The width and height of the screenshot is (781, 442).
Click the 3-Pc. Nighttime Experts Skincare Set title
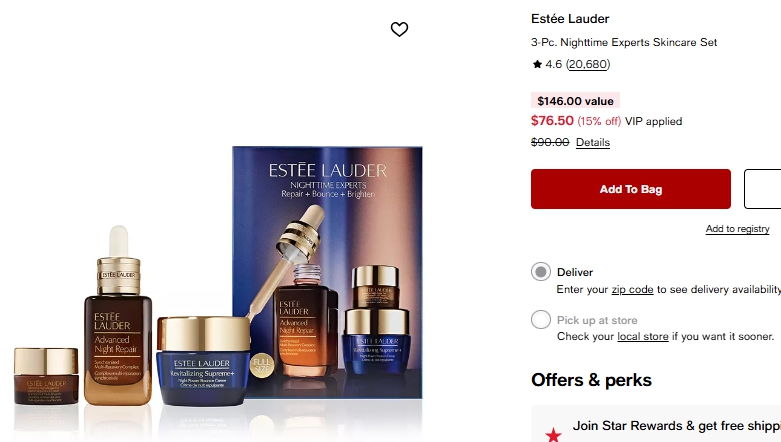tap(624, 42)
